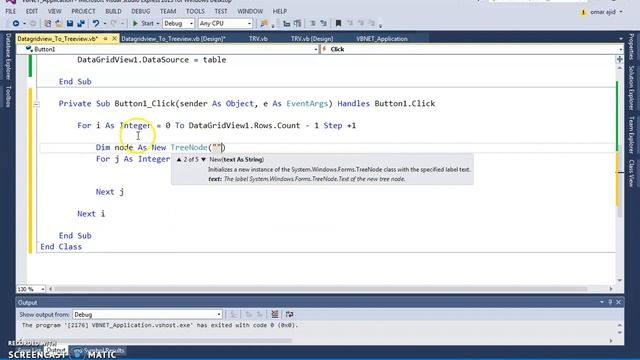
Task: Switch to the VBNET_Application tab
Action: [x=382, y=39]
